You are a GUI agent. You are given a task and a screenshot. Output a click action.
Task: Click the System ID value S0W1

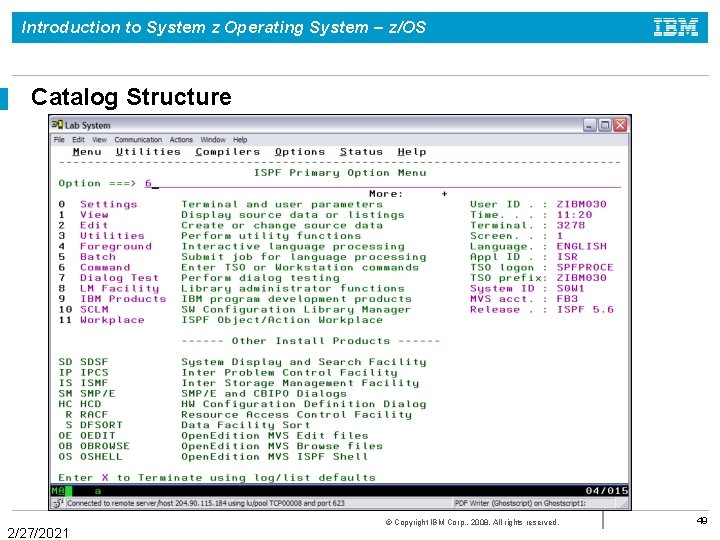571,289
